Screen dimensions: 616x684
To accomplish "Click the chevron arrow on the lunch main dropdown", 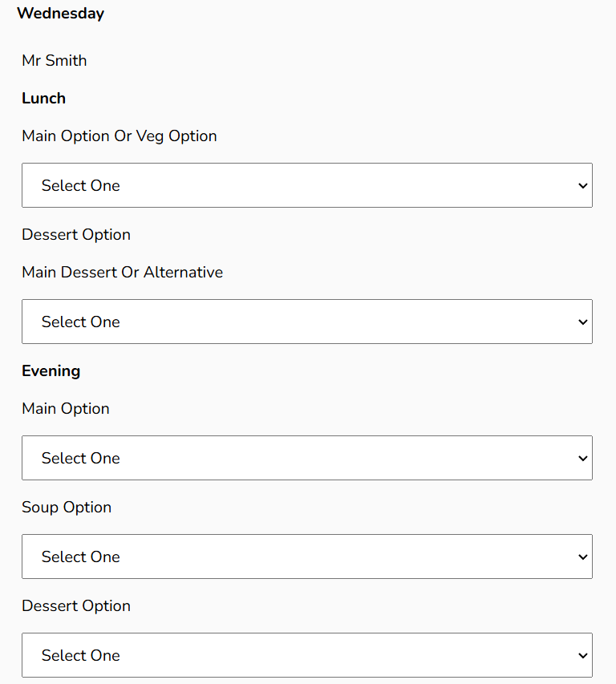I will point(582,186).
